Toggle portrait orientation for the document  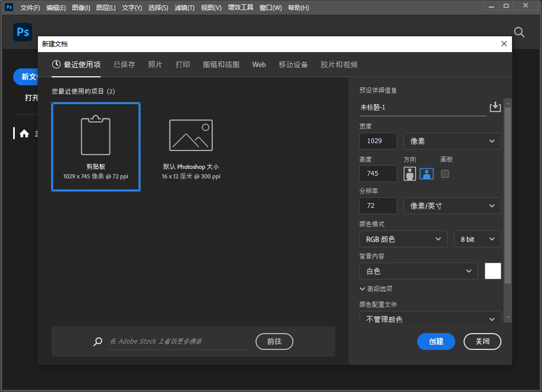[x=409, y=173]
